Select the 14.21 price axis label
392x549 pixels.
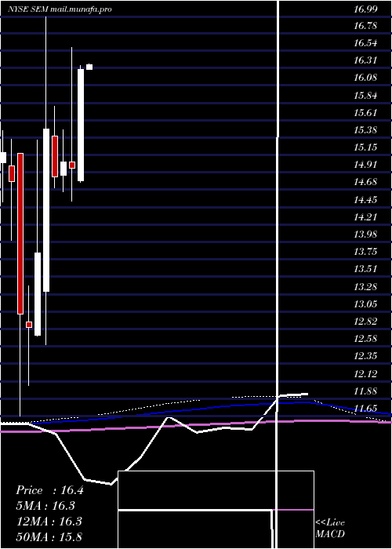[x=365, y=217]
